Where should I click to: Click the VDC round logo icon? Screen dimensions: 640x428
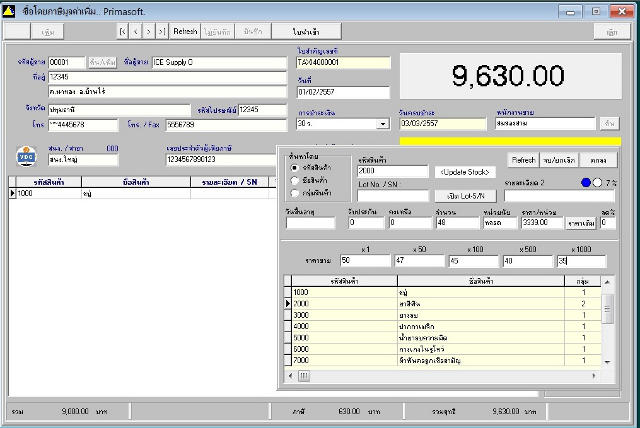[x=27, y=156]
